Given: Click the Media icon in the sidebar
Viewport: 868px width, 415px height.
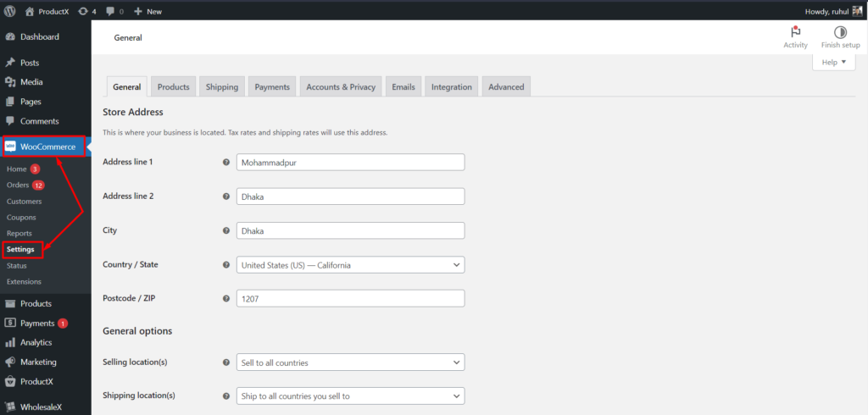Looking at the screenshot, I should [x=10, y=82].
